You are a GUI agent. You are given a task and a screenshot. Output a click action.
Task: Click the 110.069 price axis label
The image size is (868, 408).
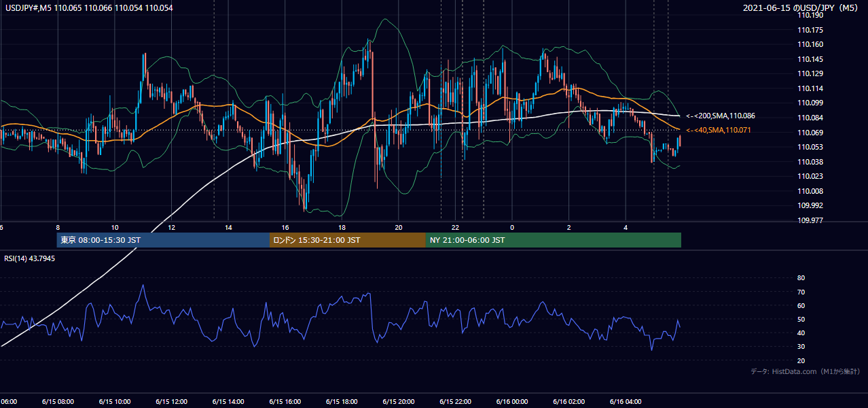click(x=811, y=133)
